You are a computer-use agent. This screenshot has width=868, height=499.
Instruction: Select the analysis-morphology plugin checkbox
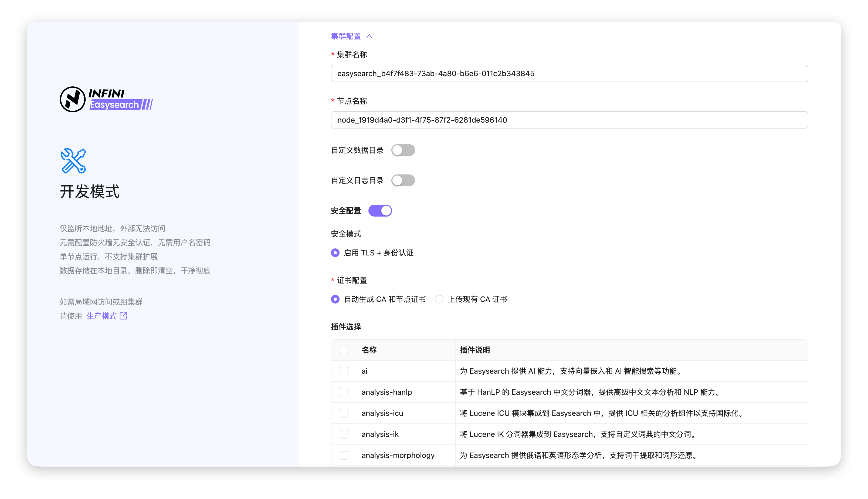344,455
